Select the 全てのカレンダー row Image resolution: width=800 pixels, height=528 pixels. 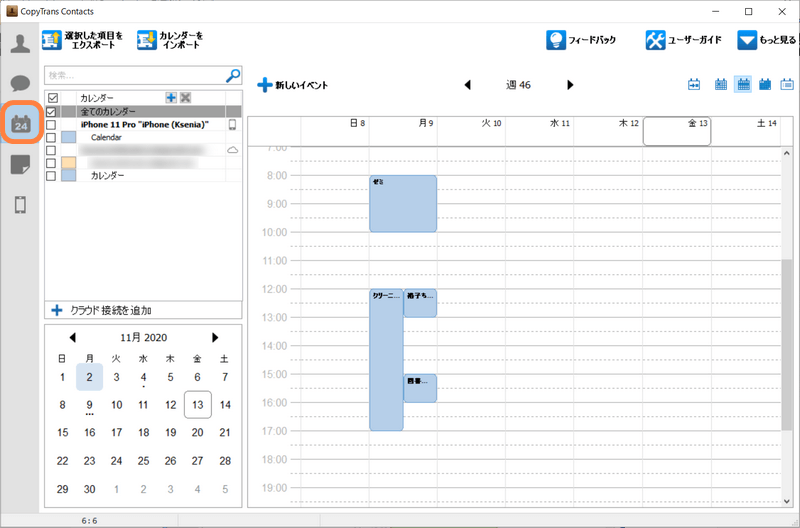pos(143,111)
